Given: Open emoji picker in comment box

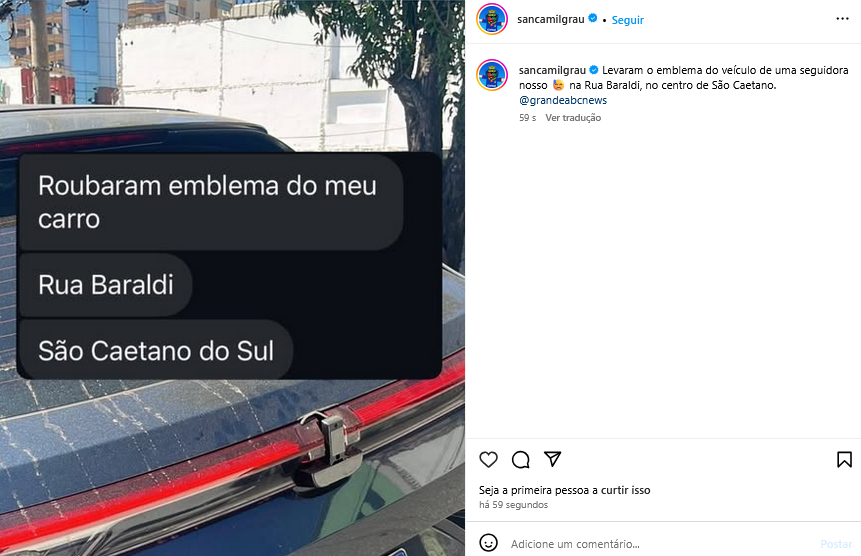Looking at the screenshot, I should coord(488,543).
